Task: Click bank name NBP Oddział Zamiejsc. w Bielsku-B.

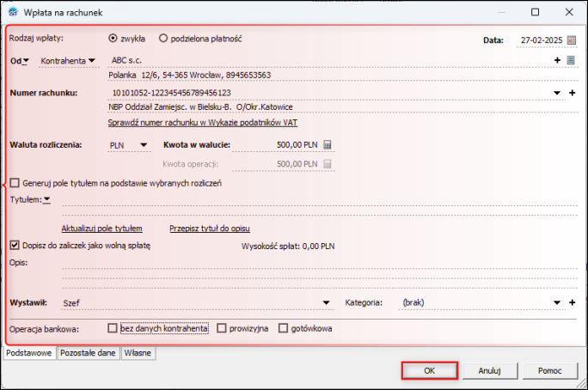Action: 170,107
